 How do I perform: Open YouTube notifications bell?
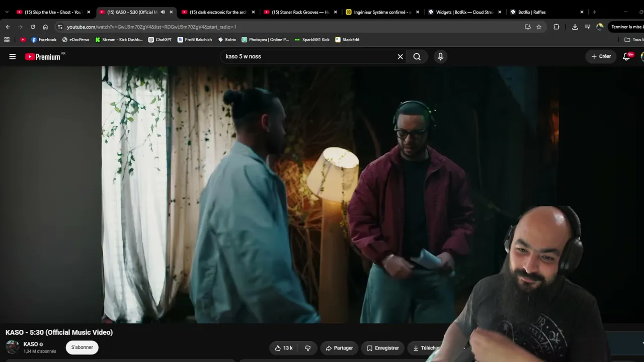click(x=626, y=57)
